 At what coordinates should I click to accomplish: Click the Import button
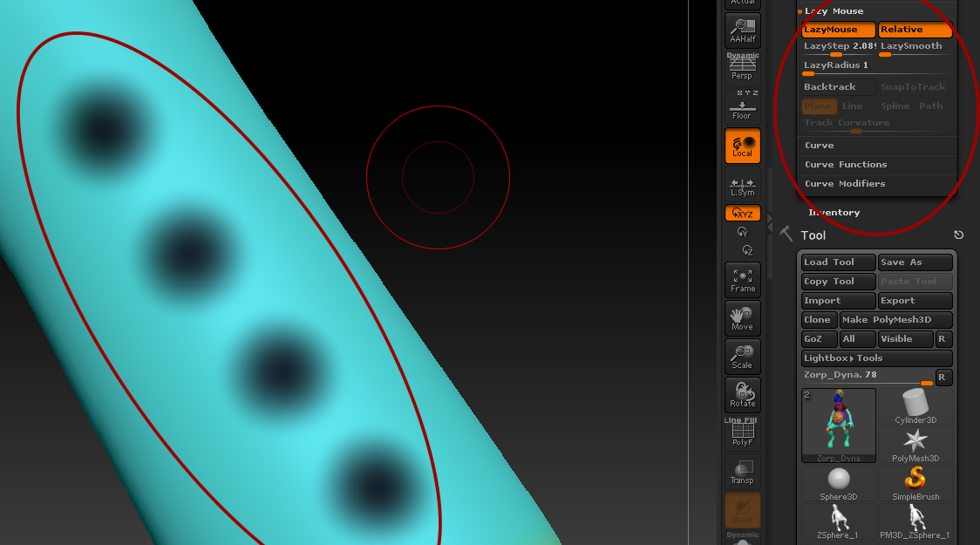click(x=838, y=301)
